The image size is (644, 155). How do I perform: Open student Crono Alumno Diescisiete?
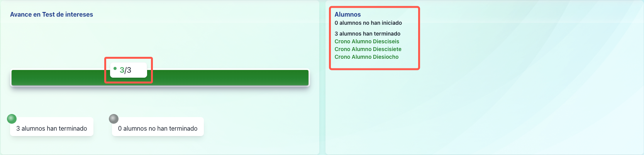click(x=368, y=49)
